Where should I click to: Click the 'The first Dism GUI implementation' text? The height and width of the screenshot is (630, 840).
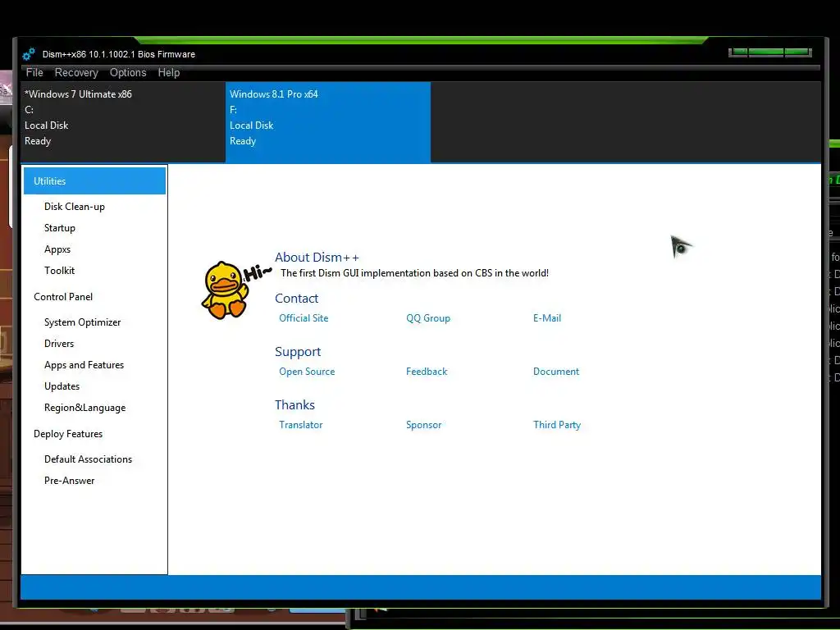coord(414,273)
